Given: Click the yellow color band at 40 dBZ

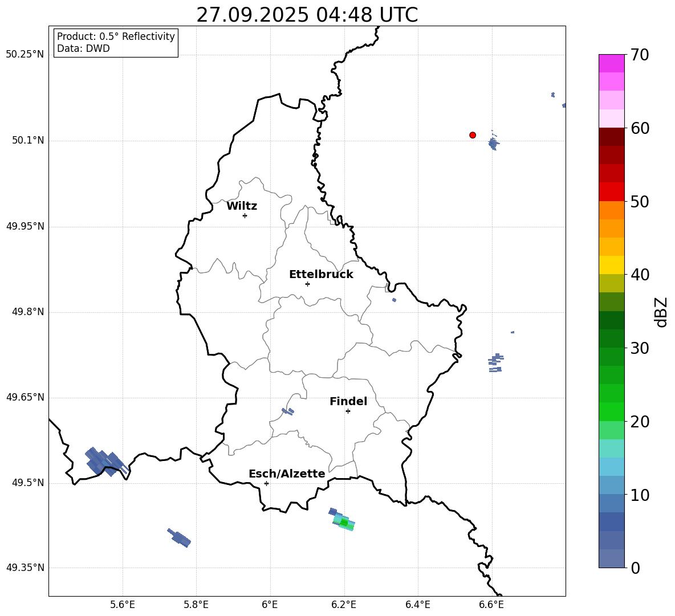Looking at the screenshot, I should click(611, 265).
